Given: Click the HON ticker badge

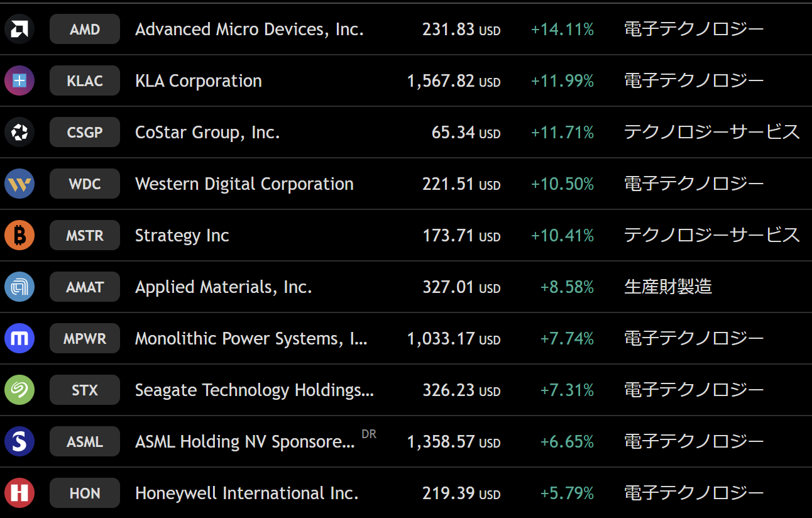Looking at the screenshot, I should point(85,493).
